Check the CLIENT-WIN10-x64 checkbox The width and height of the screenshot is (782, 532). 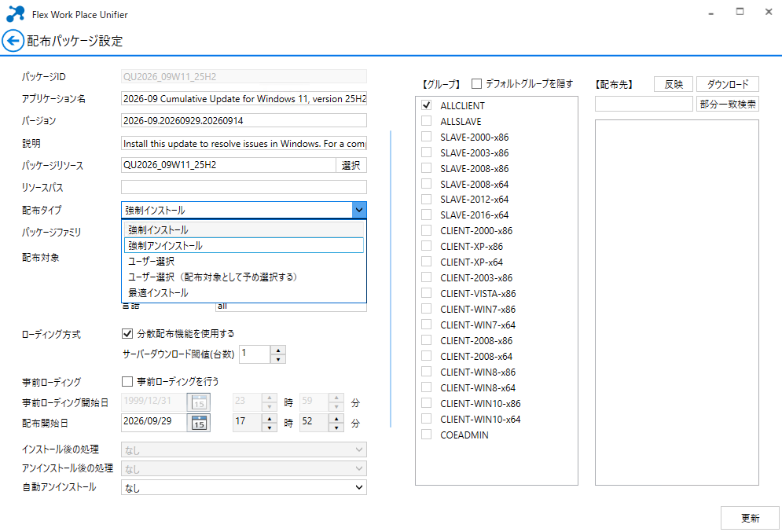(427, 419)
